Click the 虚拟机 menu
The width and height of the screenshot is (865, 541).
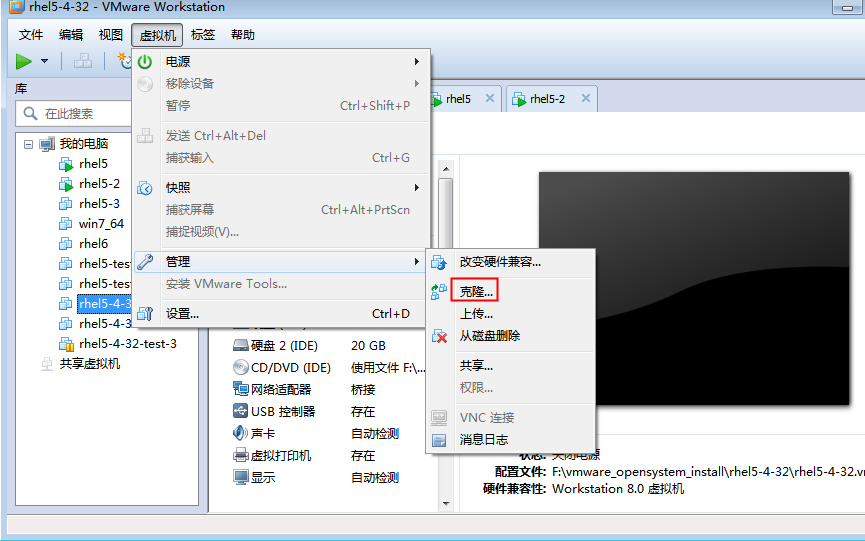coord(157,35)
